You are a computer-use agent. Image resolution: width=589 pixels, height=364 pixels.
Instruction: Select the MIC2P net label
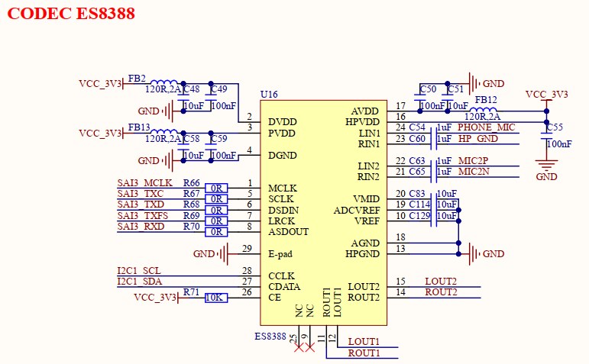click(473, 161)
